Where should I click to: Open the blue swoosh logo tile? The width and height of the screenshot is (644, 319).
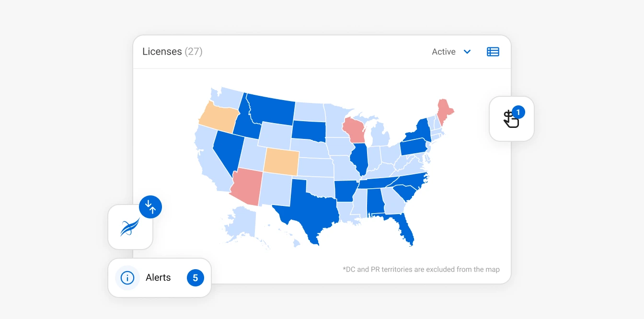[130, 227]
